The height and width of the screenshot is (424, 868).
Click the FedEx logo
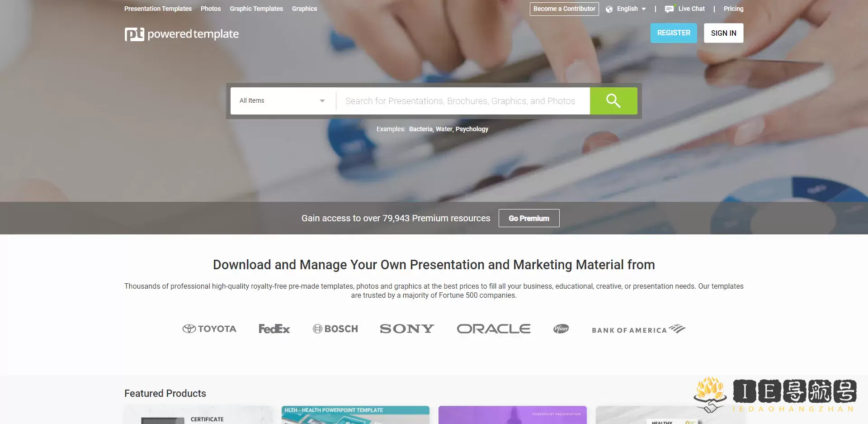click(274, 329)
